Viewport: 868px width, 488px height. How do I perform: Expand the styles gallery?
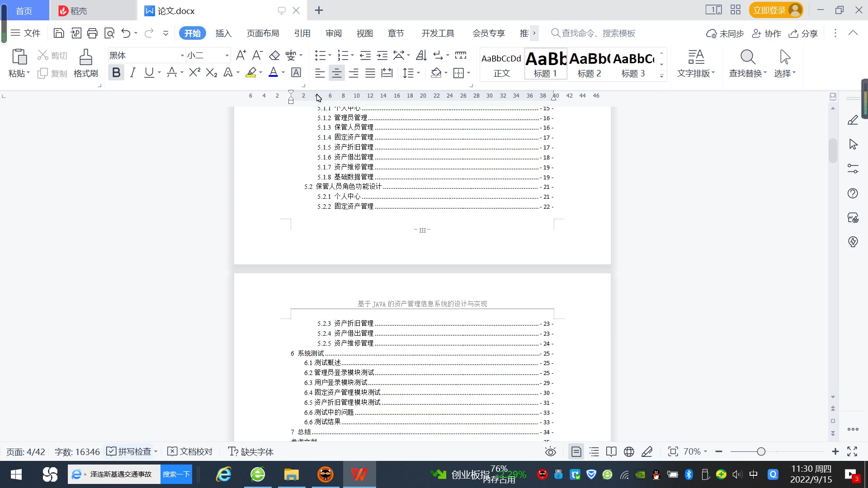pyautogui.click(x=661, y=76)
